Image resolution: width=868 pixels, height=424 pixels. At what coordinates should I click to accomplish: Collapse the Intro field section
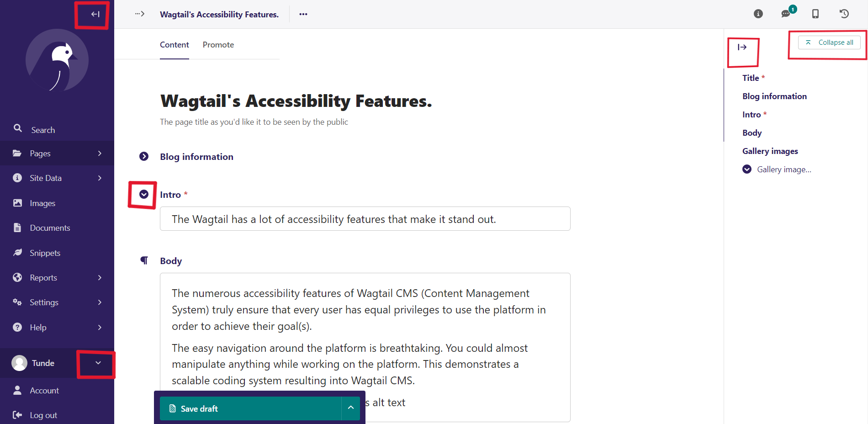click(x=144, y=194)
